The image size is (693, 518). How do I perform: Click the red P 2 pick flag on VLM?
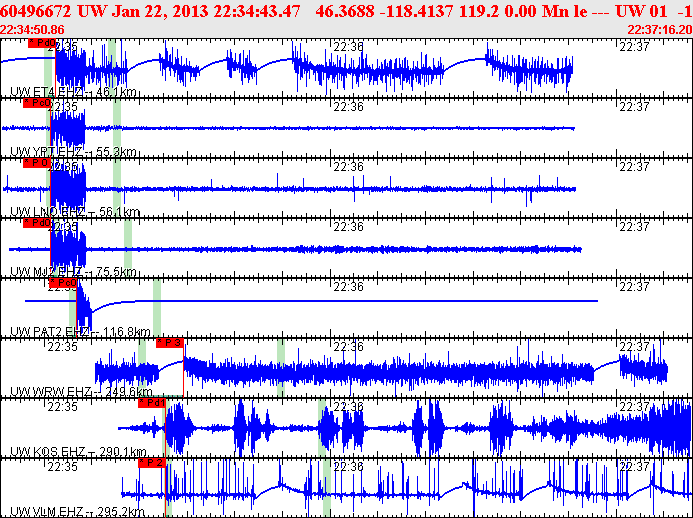pos(151,463)
